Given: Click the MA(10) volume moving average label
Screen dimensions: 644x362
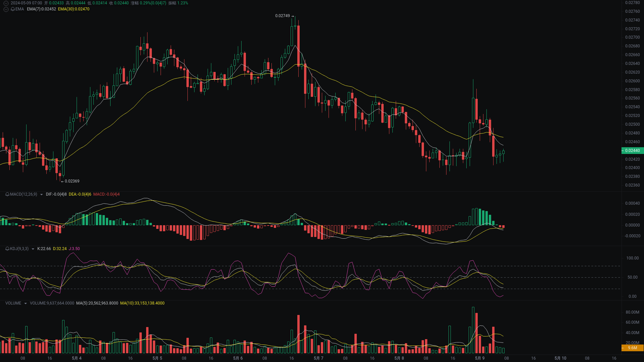Looking at the screenshot, I should click(x=142, y=303).
